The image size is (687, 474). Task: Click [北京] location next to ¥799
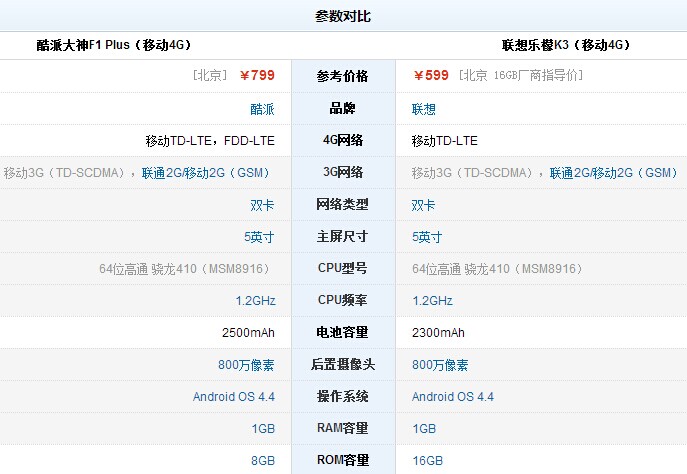tap(210, 75)
